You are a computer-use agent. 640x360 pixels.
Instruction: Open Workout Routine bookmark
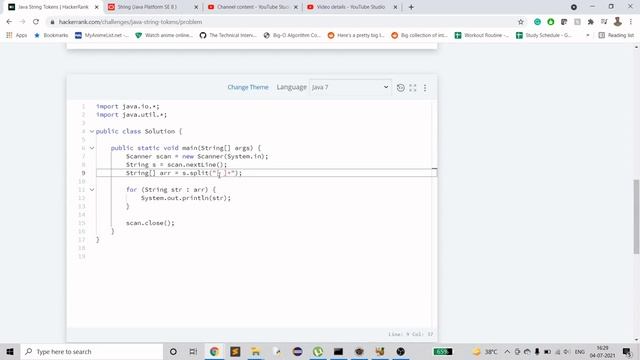tap(482, 36)
